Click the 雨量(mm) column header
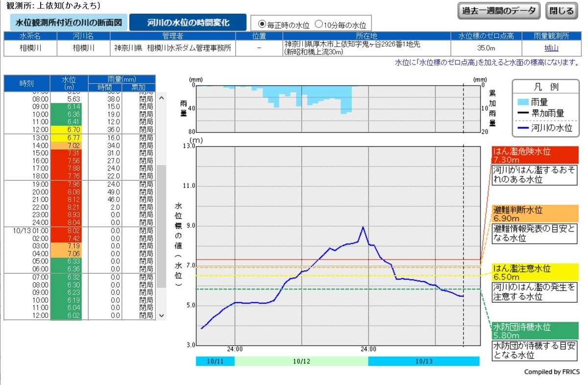 pos(122,79)
